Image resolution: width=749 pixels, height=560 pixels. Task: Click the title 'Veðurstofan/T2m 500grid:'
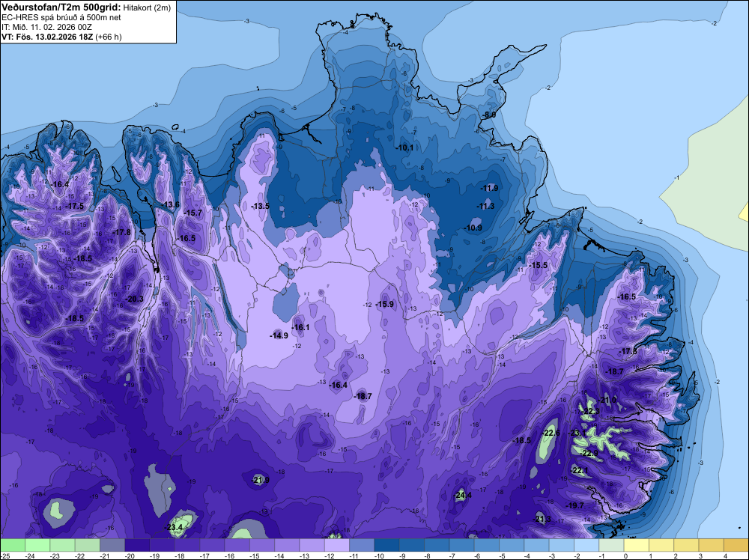[x=61, y=7]
